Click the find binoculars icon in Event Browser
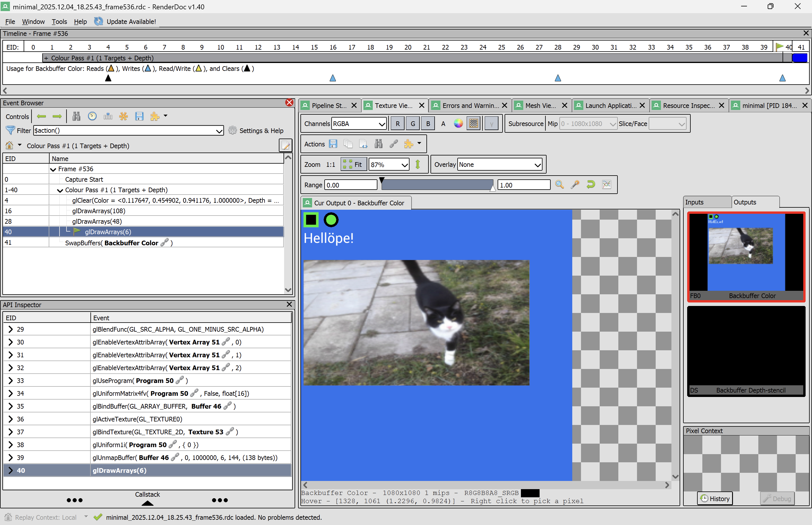This screenshot has width=812, height=525. pyautogui.click(x=76, y=116)
